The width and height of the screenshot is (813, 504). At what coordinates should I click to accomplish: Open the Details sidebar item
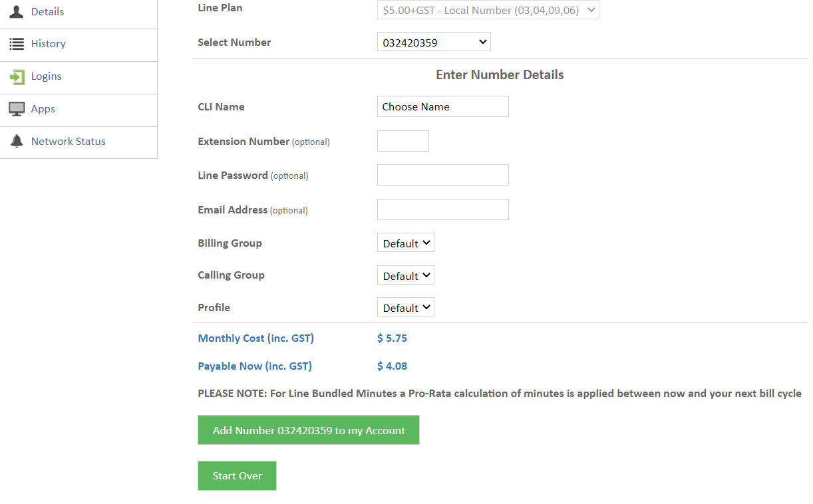(x=79, y=13)
